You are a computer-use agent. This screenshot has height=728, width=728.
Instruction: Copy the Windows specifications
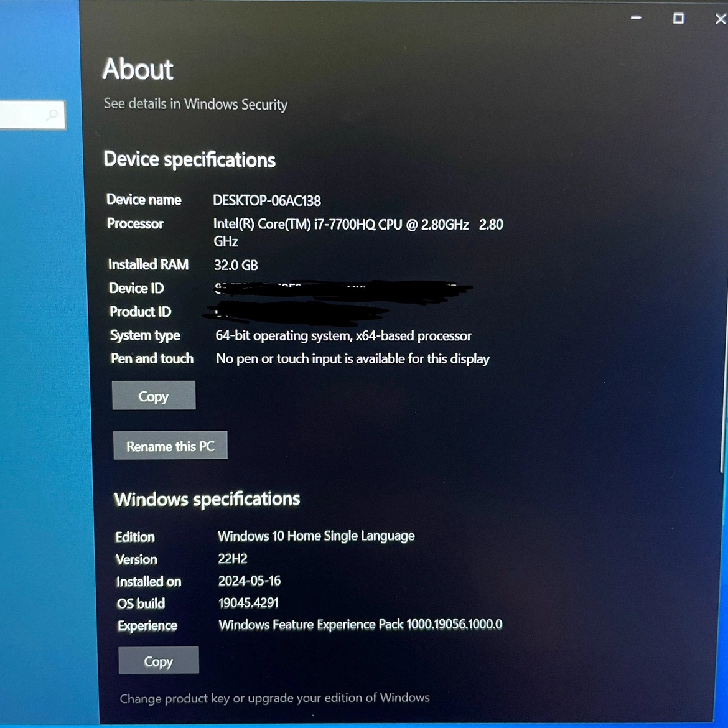point(159,660)
